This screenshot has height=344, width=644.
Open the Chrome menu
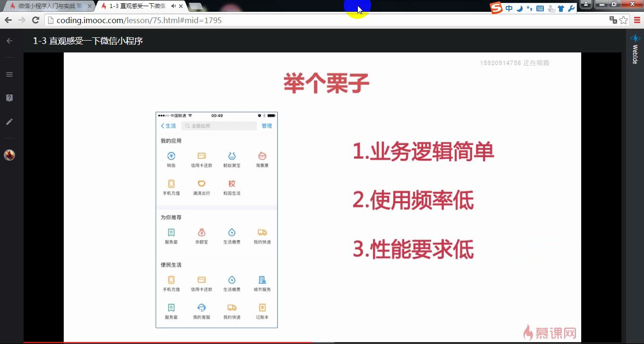click(637, 20)
